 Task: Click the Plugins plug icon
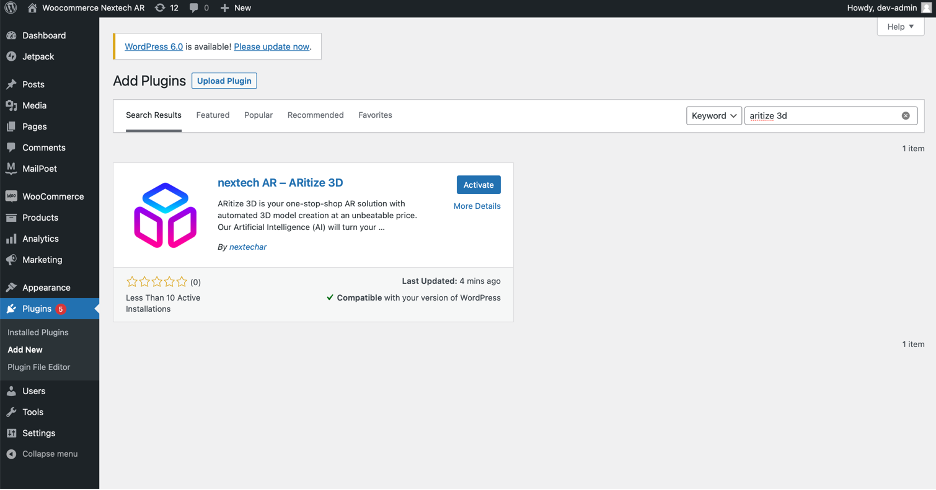point(11,309)
